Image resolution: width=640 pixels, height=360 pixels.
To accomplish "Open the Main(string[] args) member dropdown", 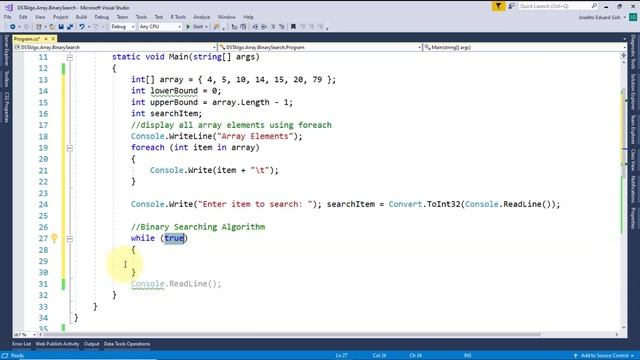I will [x=524, y=47].
